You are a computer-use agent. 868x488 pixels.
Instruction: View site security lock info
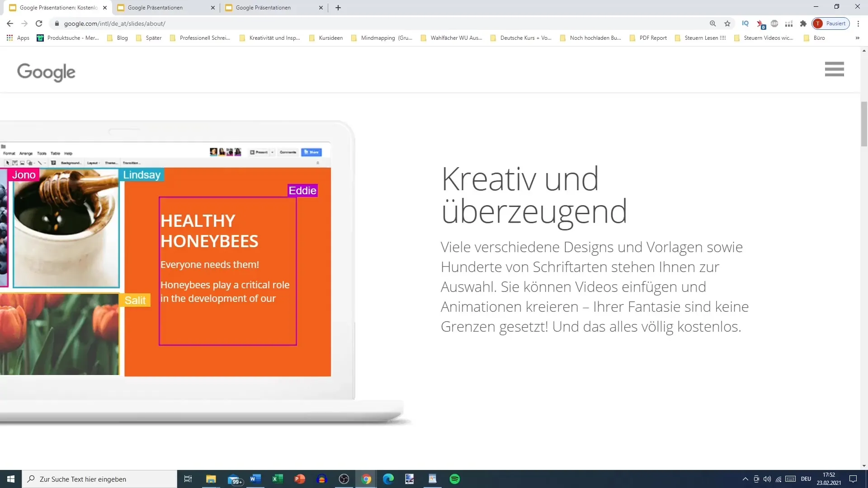[x=57, y=23]
